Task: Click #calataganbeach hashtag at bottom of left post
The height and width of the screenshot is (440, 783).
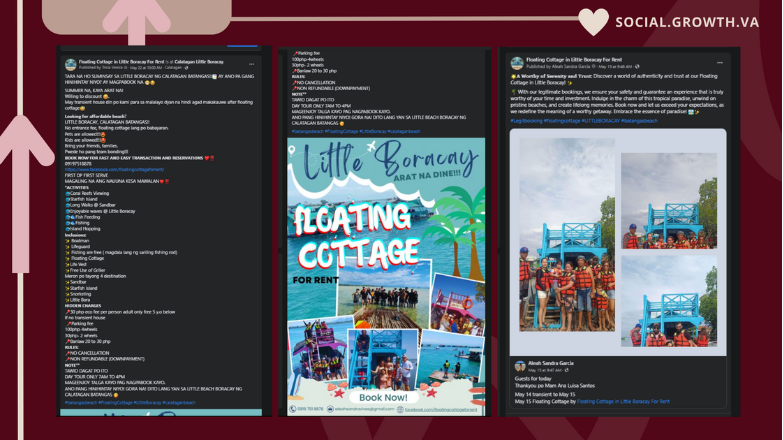Action: pos(179,403)
